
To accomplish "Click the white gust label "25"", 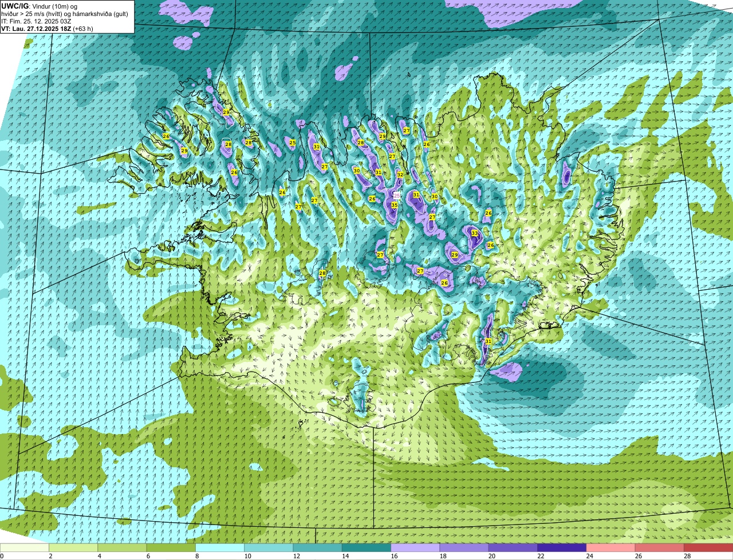I will 397,196.
